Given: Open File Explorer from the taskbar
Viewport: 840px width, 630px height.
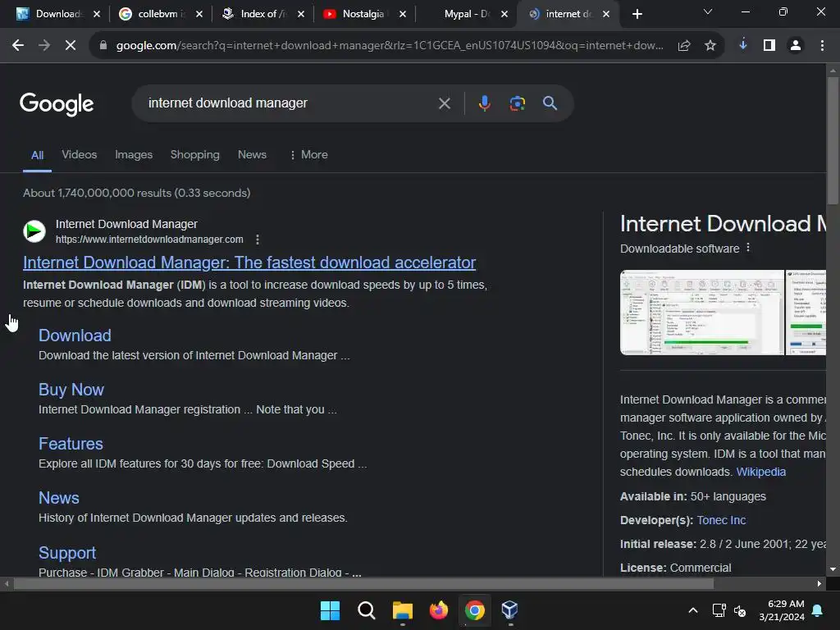Looking at the screenshot, I should pos(402,610).
